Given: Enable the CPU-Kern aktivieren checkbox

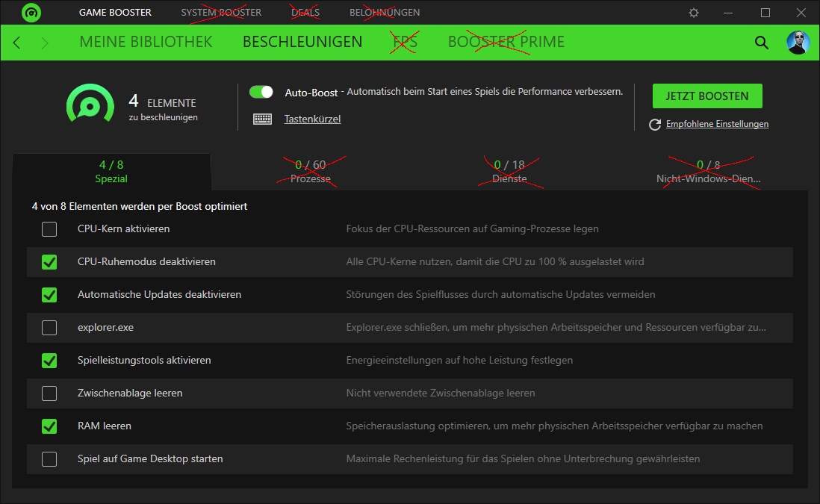Looking at the screenshot, I should coord(49,229).
